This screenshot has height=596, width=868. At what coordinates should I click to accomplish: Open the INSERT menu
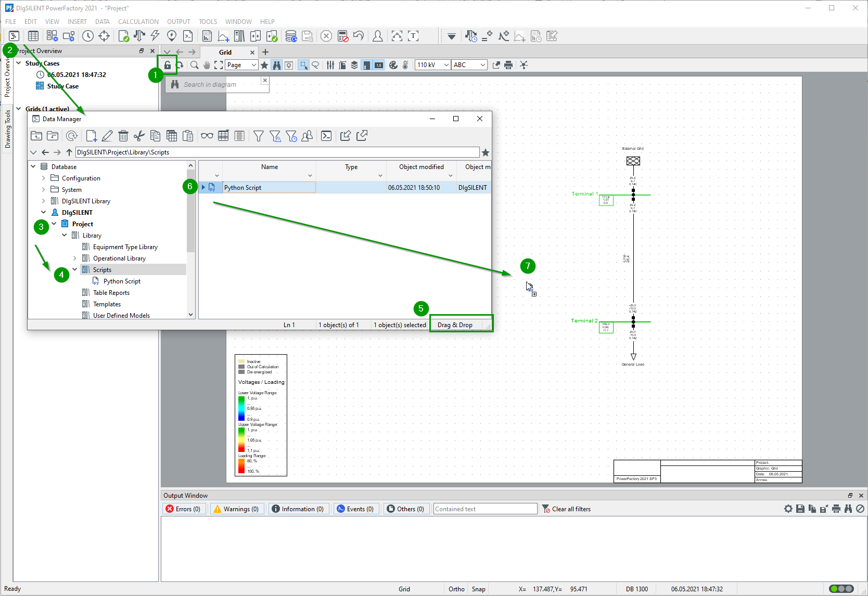click(x=77, y=22)
